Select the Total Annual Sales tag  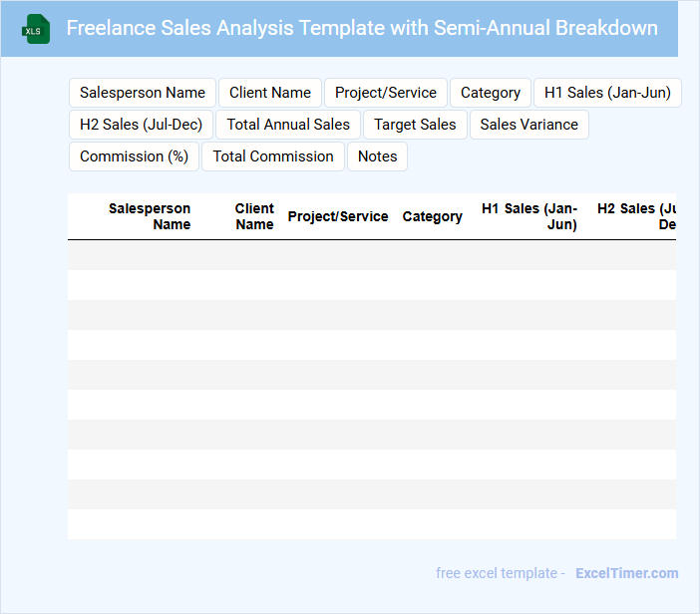(288, 125)
